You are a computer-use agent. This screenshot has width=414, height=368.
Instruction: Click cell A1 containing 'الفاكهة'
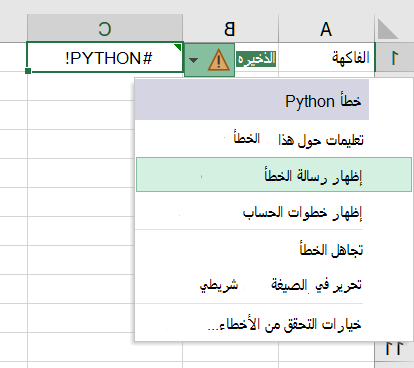coord(326,57)
